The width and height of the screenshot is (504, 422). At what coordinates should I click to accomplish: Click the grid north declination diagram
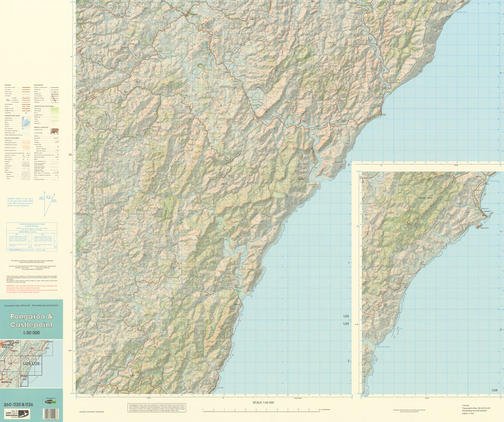tap(46, 202)
